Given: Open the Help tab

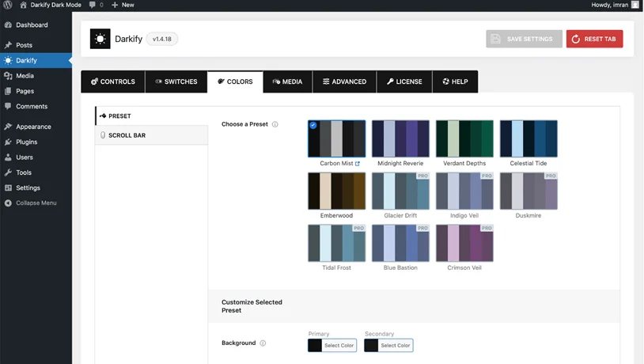Looking at the screenshot, I should 455,82.
